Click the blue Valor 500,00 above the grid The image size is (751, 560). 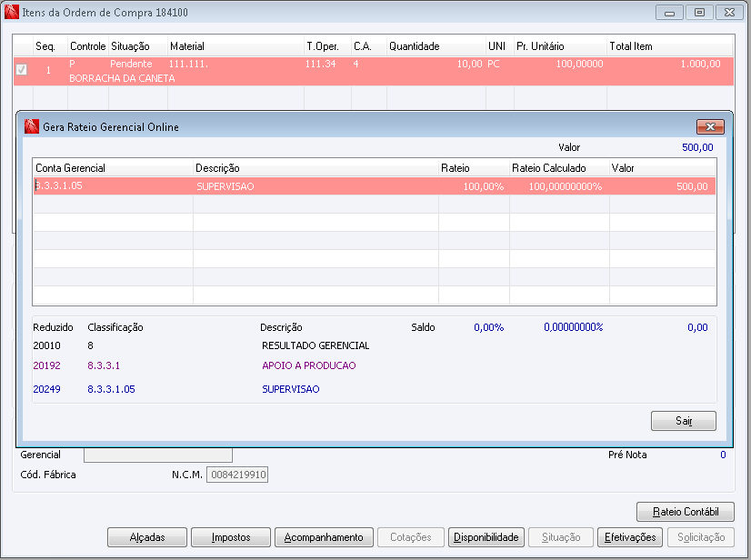tap(697, 147)
